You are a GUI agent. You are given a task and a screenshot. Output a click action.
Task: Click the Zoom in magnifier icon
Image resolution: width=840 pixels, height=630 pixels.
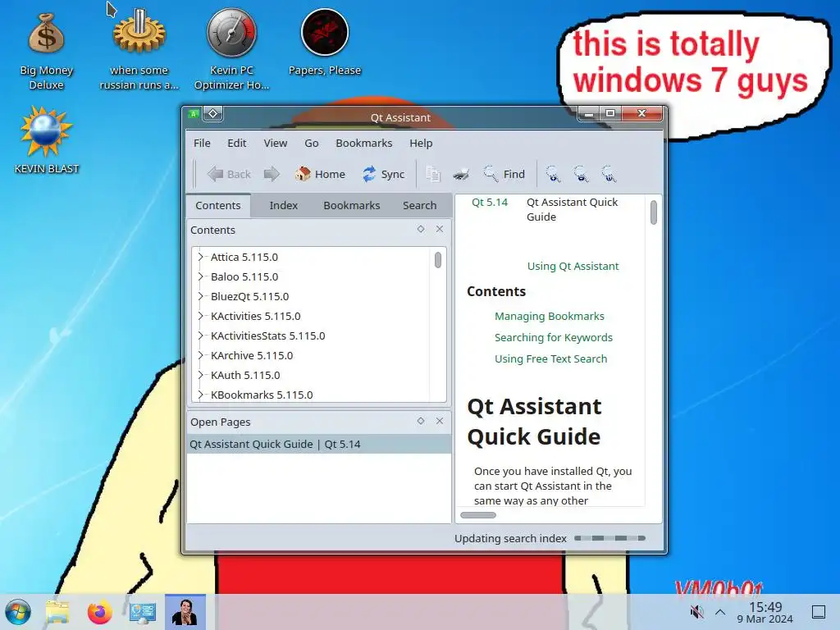pyautogui.click(x=553, y=174)
